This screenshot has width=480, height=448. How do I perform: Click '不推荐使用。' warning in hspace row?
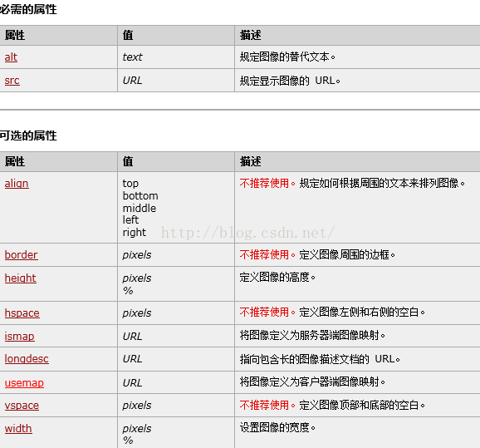[x=267, y=312]
